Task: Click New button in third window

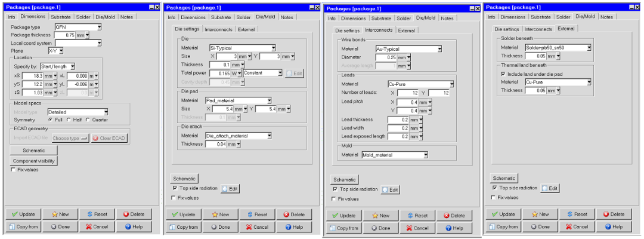Action: pos(380,216)
